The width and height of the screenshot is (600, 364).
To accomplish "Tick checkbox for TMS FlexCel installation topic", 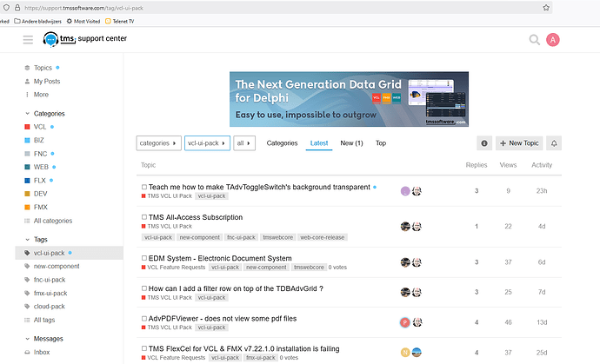I will tap(144, 348).
